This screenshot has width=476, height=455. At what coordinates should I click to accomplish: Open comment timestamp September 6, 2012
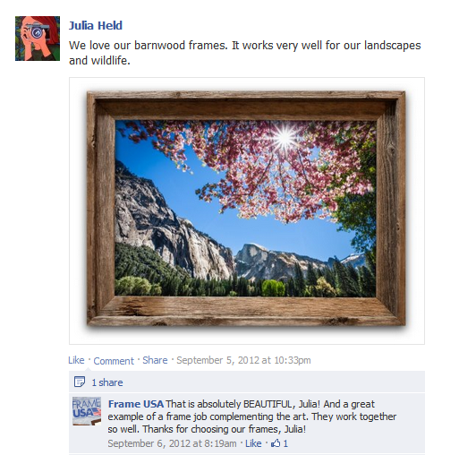pos(172,443)
